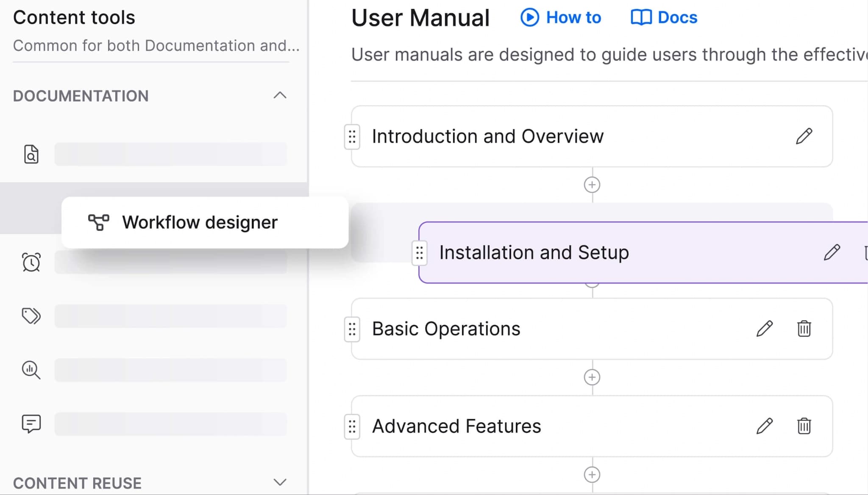868x495 pixels.
Task: Click drag handle of Advanced Features
Action: (x=352, y=426)
